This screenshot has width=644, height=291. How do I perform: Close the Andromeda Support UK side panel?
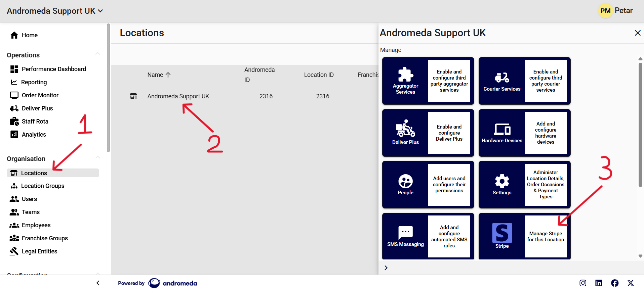coord(637,33)
